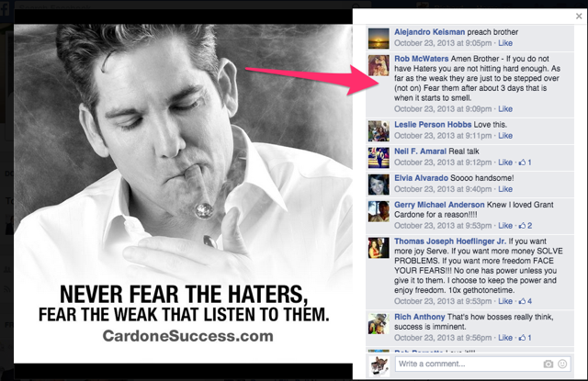Open Alejandro Kelsman's sunset avatar
The width and height of the screenshot is (588, 381).
point(379,39)
